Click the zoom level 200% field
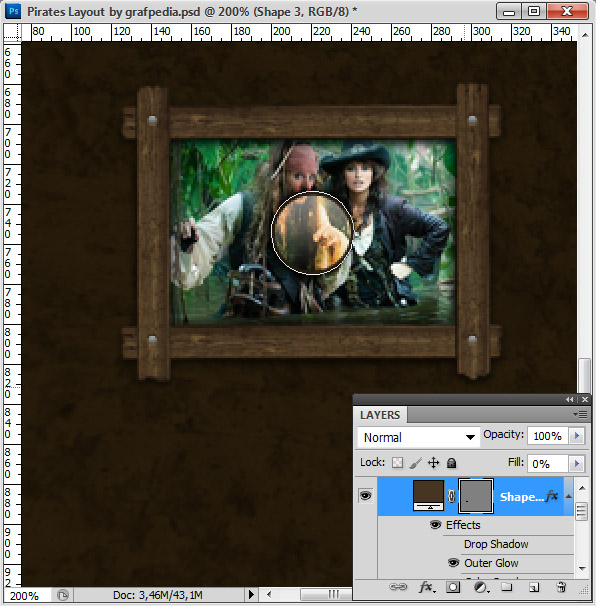 coord(26,596)
